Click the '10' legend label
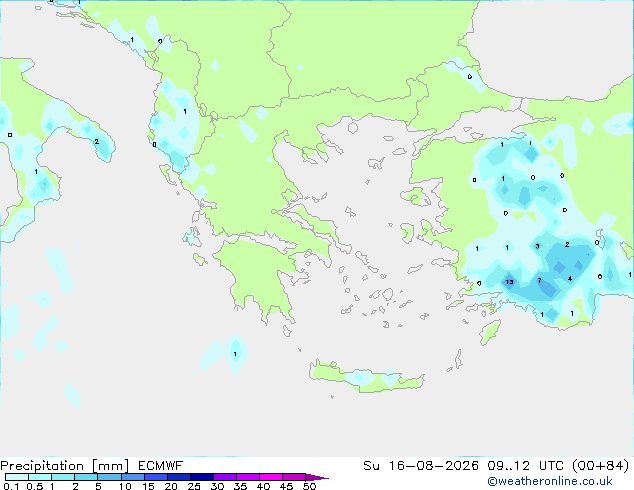The height and width of the screenshot is (490, 634). coord(125,486)
